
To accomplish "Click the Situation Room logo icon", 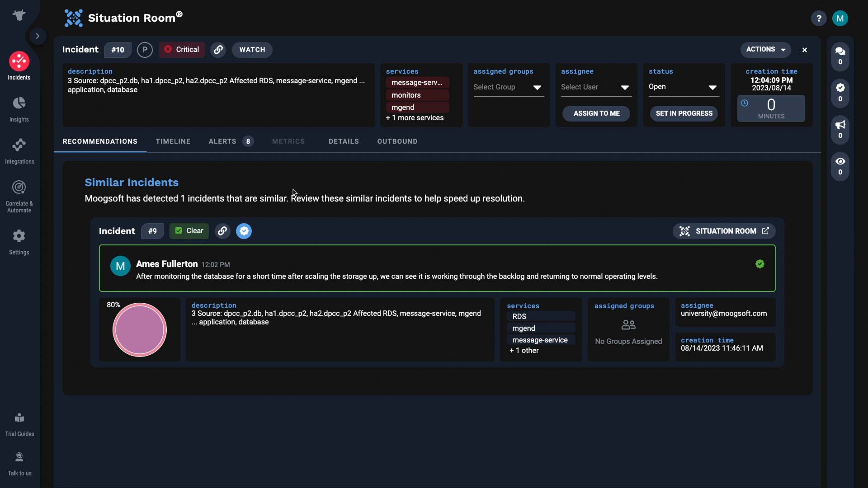I will click(73, 18).
